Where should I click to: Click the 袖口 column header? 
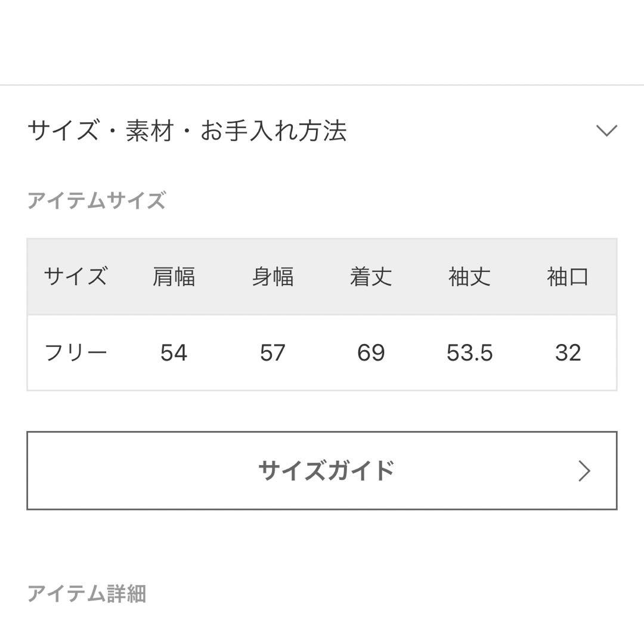[x=568, y=277]
